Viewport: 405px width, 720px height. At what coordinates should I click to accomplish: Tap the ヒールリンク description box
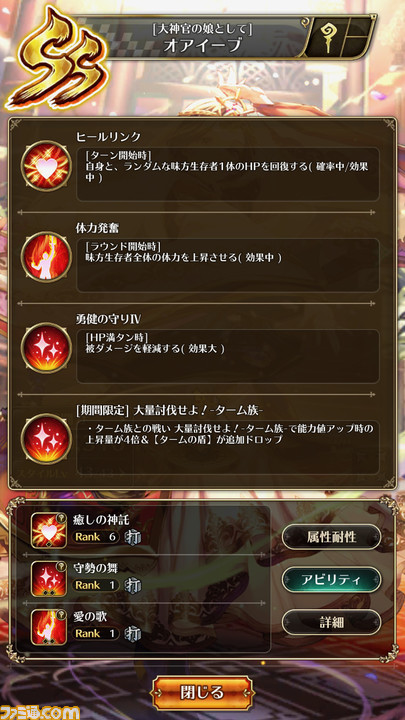click(228, 174)
